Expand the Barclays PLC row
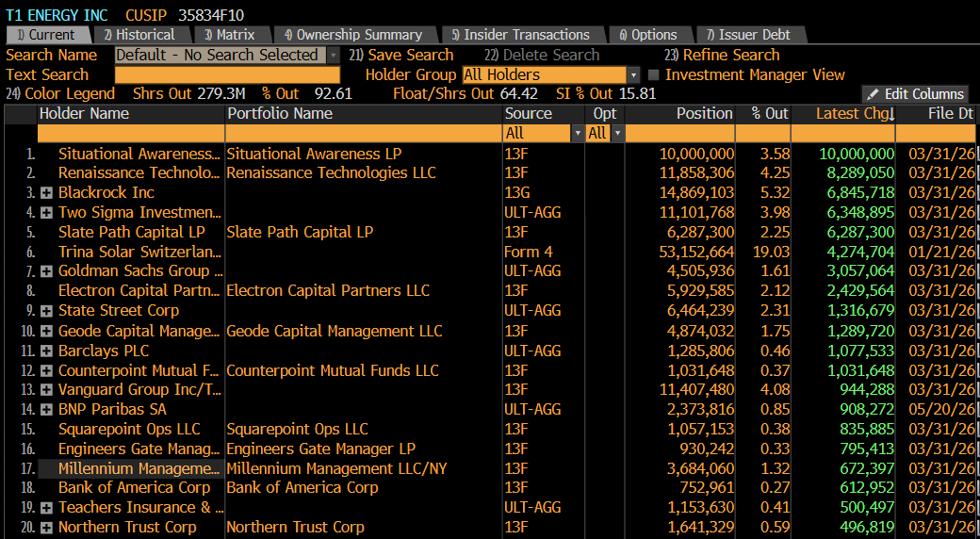 46,351
